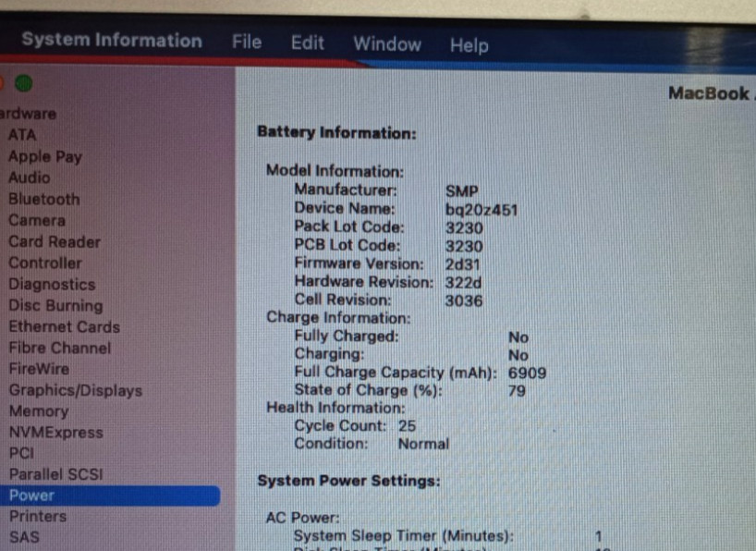The image size is (756, 551).
Task: Select Disc Burning in the sidebar
Action: point(56,305)
